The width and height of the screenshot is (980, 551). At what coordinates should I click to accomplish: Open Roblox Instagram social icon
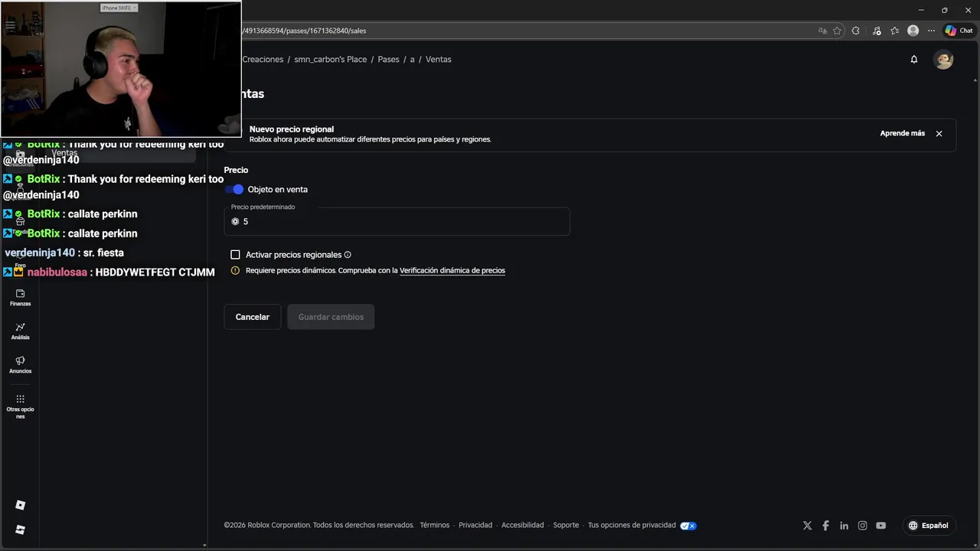click(862, 526)
